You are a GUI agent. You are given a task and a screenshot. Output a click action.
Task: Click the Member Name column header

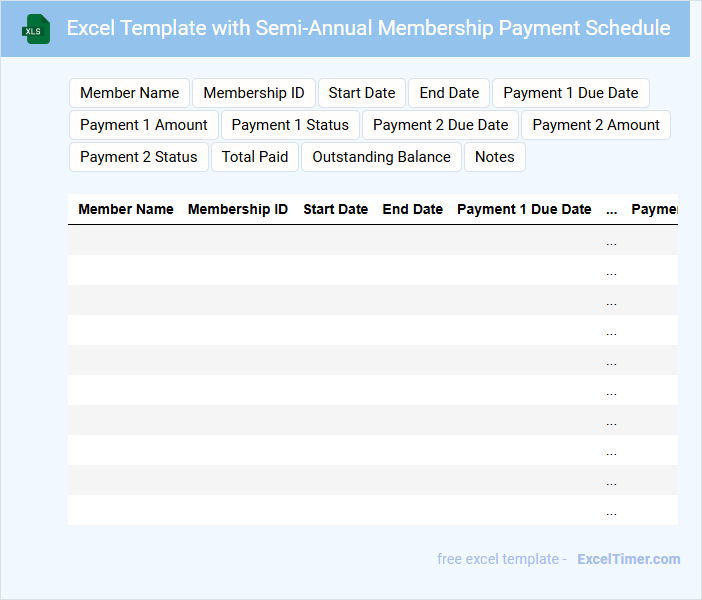pyautogui.click(x=126, y=210)
